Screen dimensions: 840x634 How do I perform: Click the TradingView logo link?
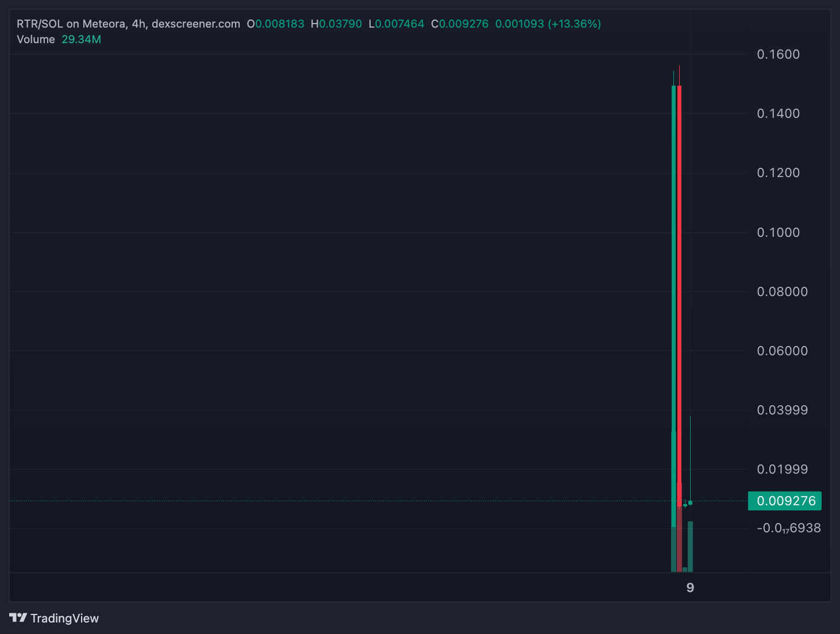pos(54,618)
